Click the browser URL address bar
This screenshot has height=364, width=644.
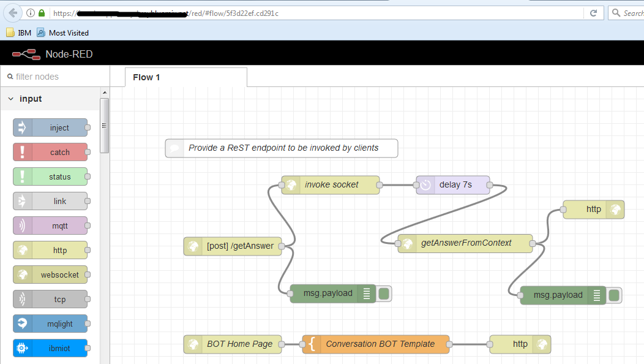316,13
